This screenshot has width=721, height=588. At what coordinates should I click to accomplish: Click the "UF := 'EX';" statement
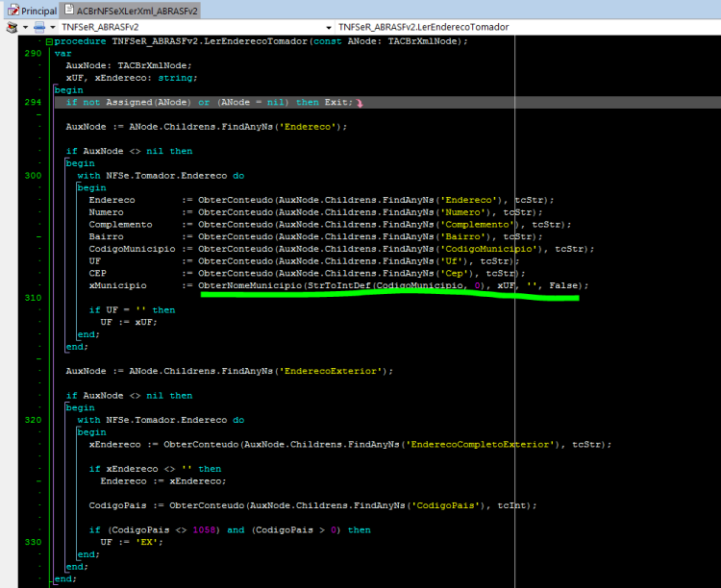point(132,543)
